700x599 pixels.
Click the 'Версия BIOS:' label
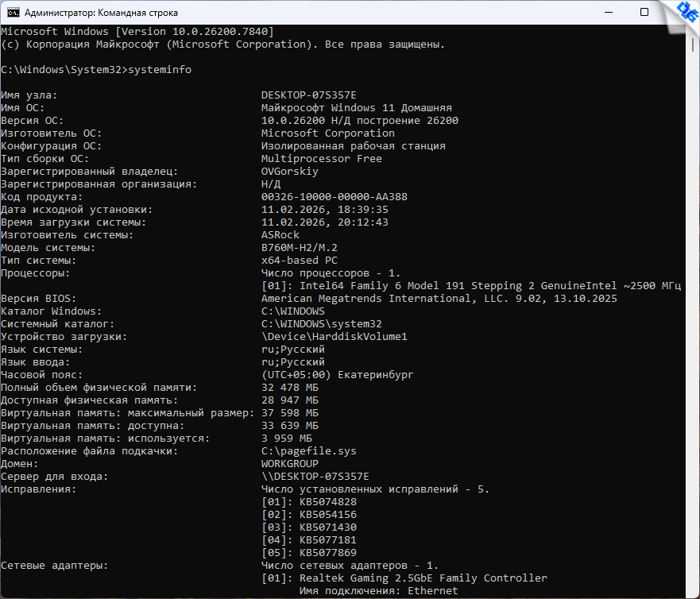tap(38, 299)
